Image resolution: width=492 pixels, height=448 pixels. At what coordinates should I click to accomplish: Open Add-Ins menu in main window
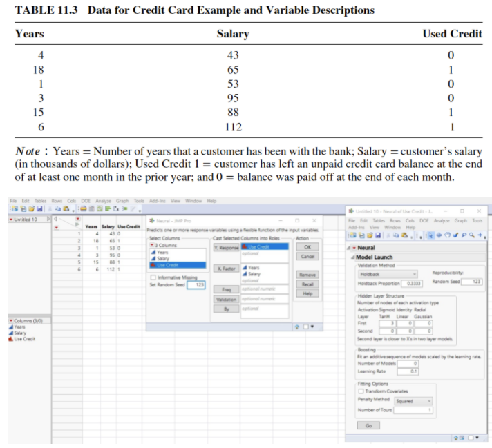pos(157,201)
